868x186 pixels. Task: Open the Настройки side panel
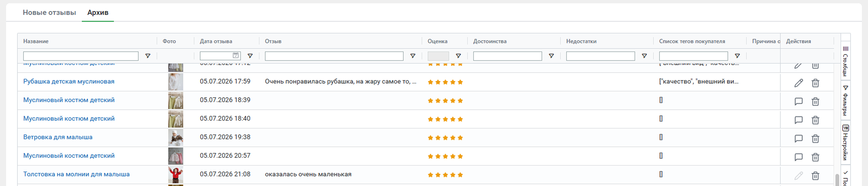(x=845, y=143)
